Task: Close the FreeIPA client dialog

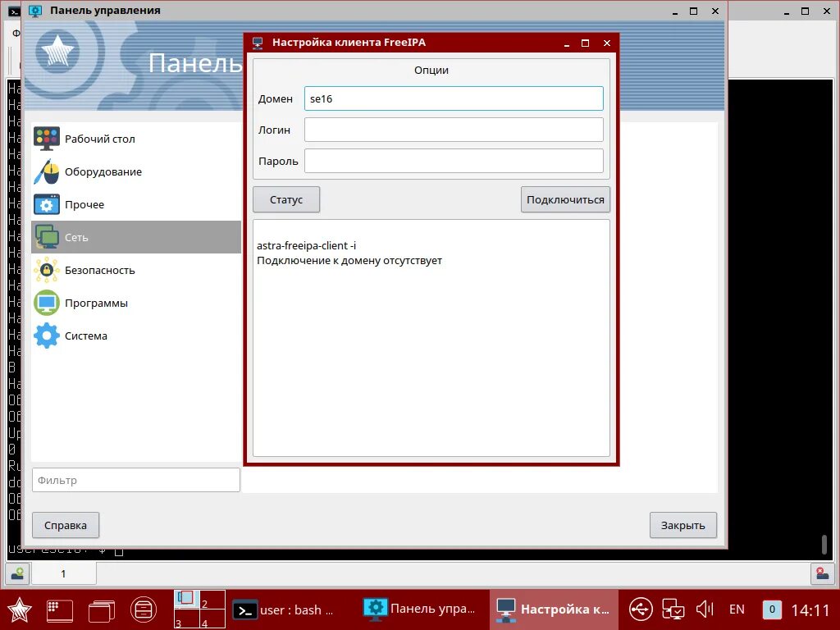Action: coord(607,43)
